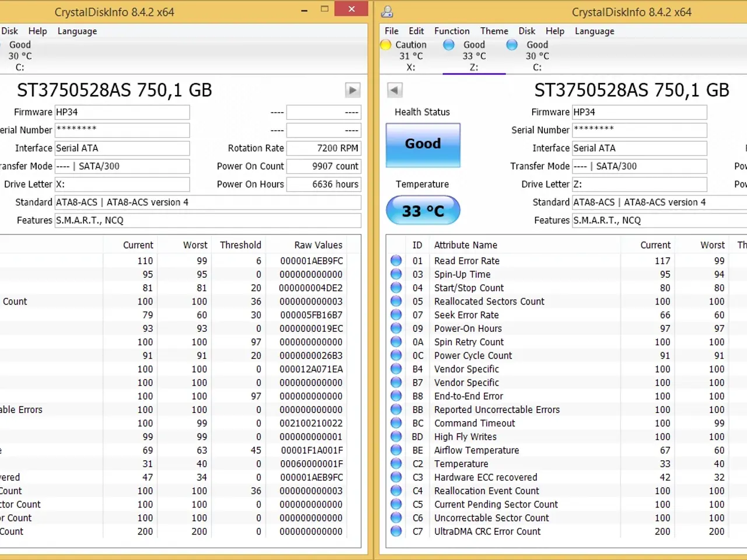Click raw value 00060000001F
Screen dimensions: 747x560
311,464
